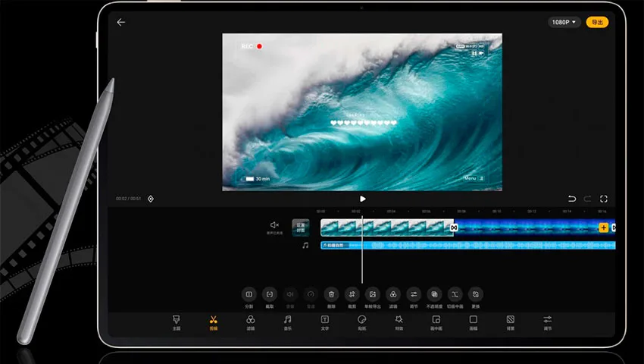
Task: Click the replace (更换) clip icon
Action: click(x=476, y=294)
